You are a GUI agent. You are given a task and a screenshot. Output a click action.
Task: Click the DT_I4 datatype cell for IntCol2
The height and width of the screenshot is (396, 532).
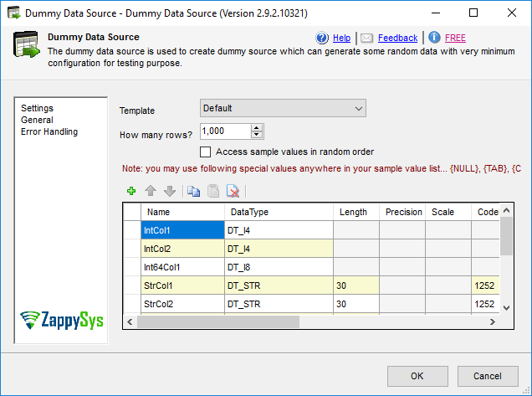pyautogui.click(x=279, y=249)
